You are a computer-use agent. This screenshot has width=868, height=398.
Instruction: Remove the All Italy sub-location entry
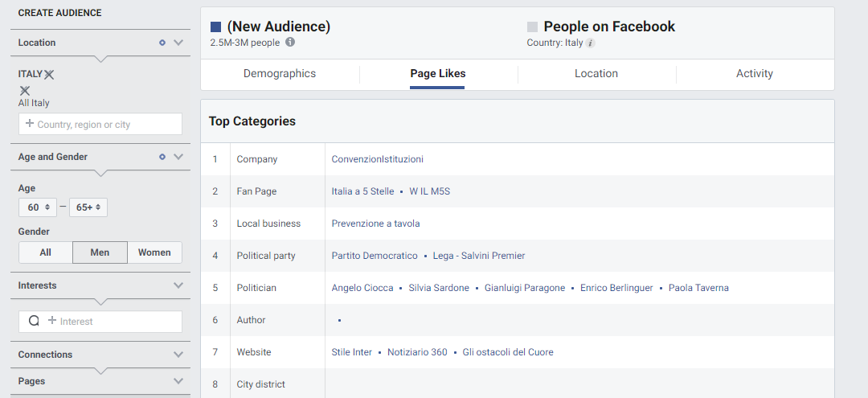(x=25, y=90)
